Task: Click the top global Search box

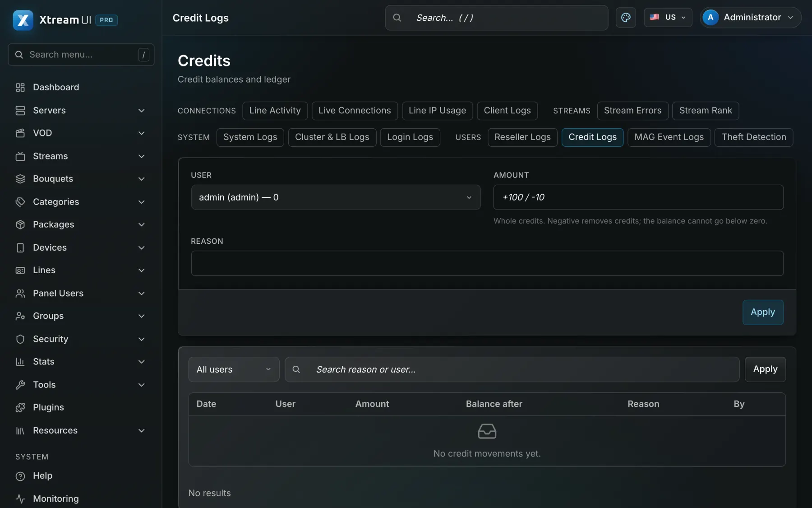Action: (497, 18)
